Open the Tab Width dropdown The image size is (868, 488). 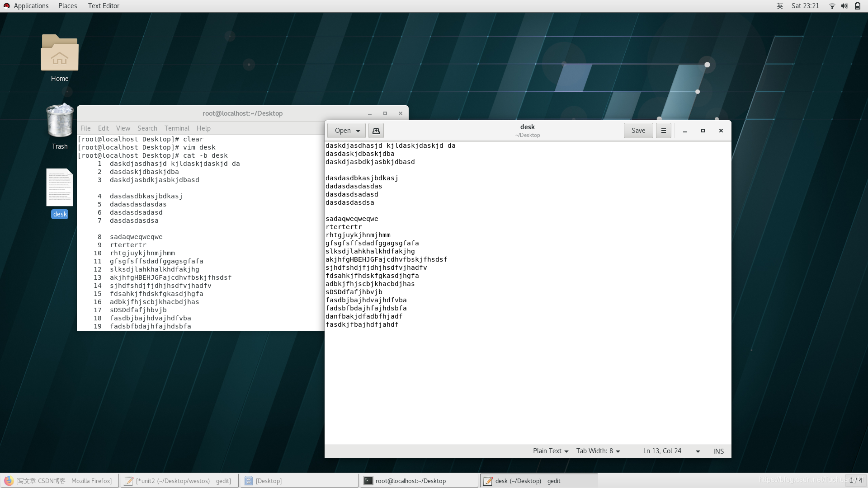tap(598, 451)
